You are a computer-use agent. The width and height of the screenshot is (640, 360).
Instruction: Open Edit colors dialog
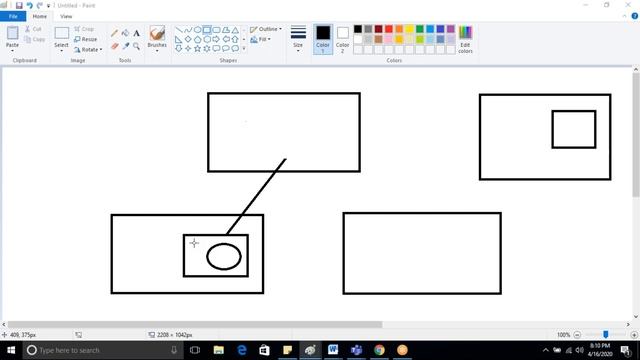pyautogui.click(x=465, y=39)
